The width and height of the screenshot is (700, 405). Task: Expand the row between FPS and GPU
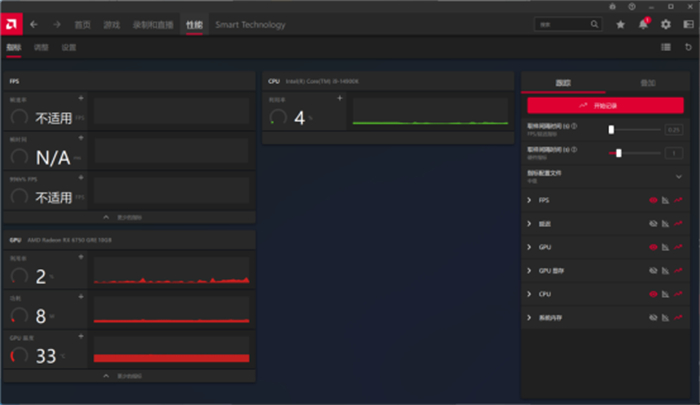(x=529, y=224)
